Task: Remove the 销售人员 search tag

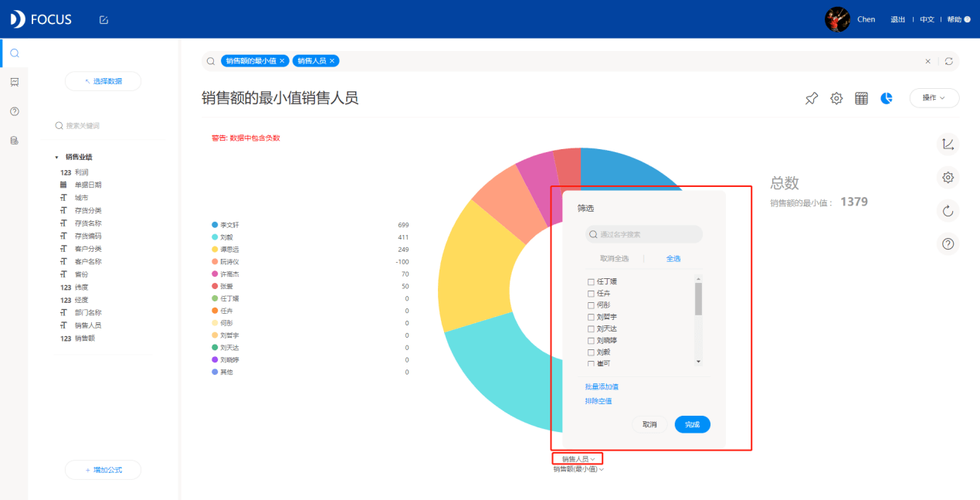Action: click(x=332, y=61)
